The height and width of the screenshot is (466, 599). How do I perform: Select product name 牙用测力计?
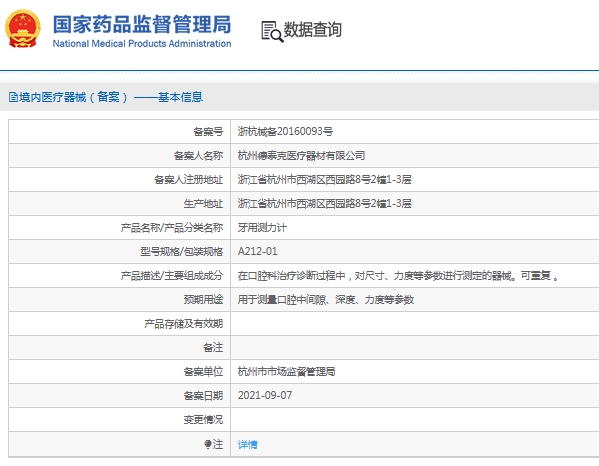(x=262, y=228)
